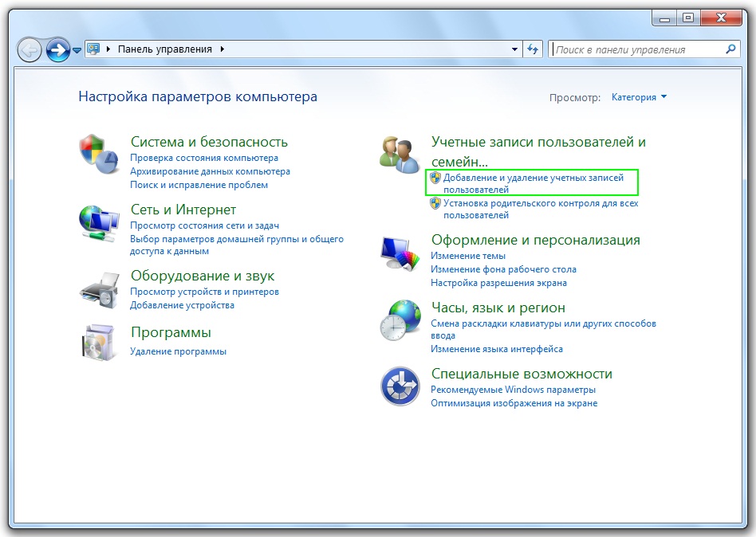Viewport: 756px width, 537px height.
Task: Click the computer icon in address bar
Action: click(93, 49)
